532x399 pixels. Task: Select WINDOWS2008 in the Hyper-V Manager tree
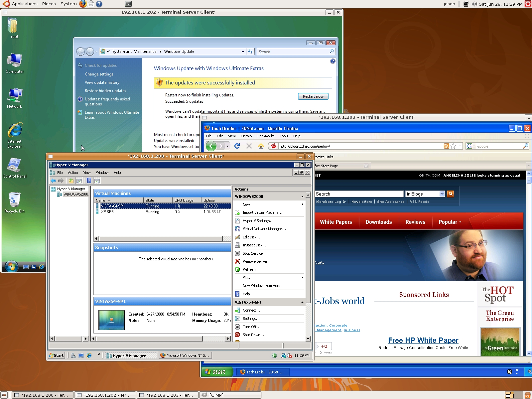[x=76, y=194]
